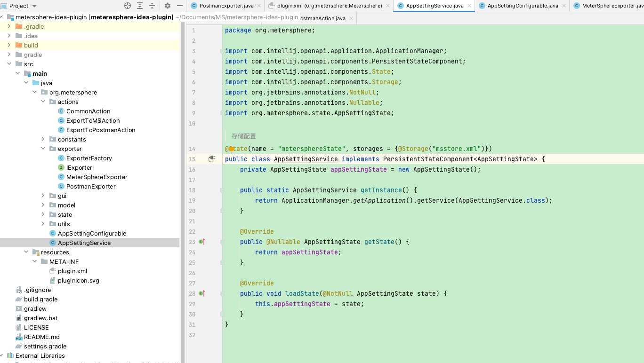The width and height of the screenshot is (644, 363).
Task: Open the IExporter interface
Action: click(x=79, y=167)
